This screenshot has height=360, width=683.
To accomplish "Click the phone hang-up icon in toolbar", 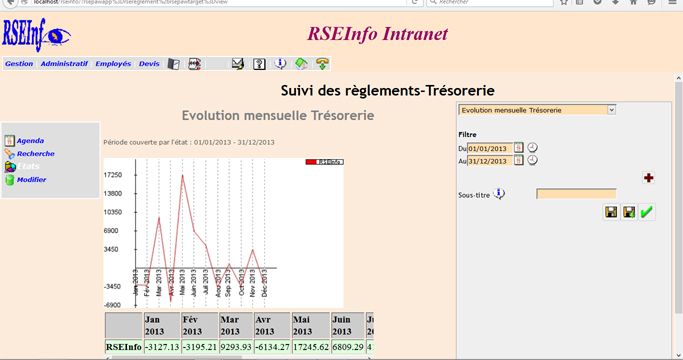I will pyautogui.click(x=322, y=64).
